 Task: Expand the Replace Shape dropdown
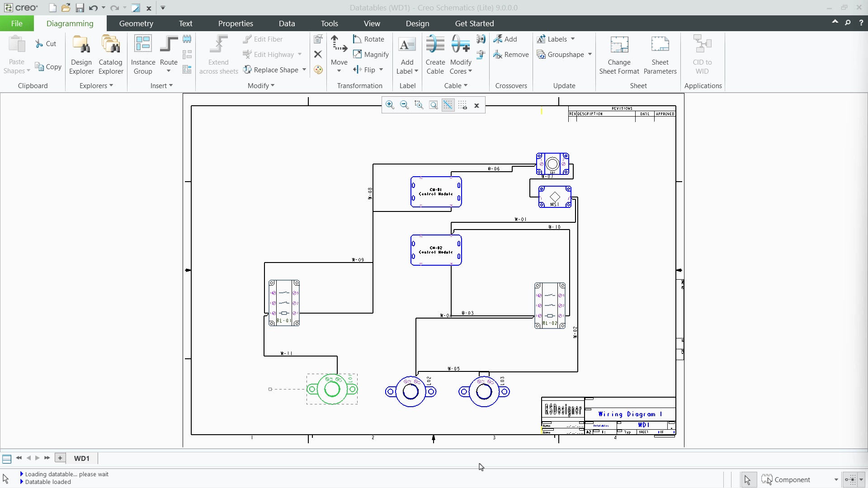click(304, 70)
